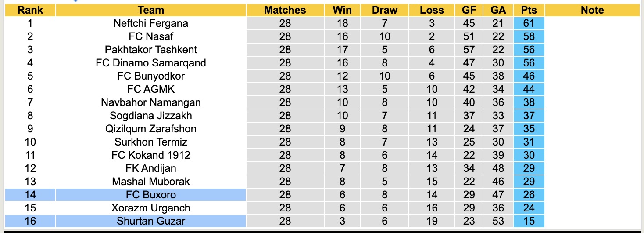Select the FC Nasaf team name

pyautogui.click(x=150, y=36)
